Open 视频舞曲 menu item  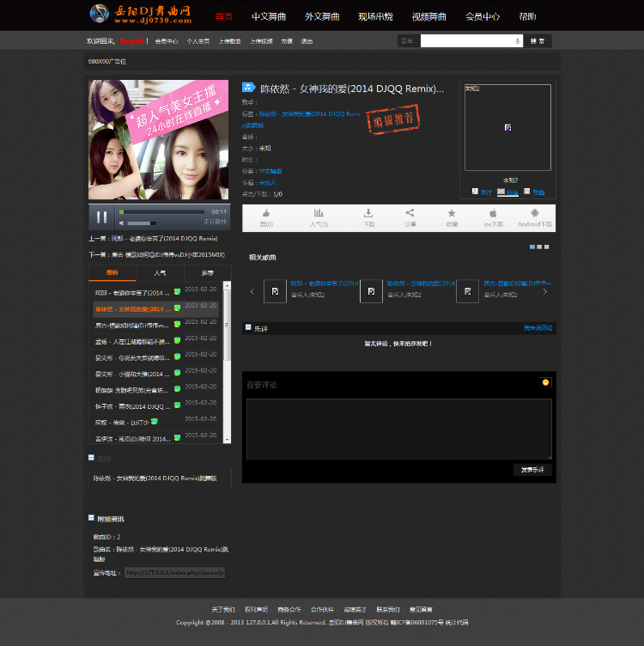(429, 16)
